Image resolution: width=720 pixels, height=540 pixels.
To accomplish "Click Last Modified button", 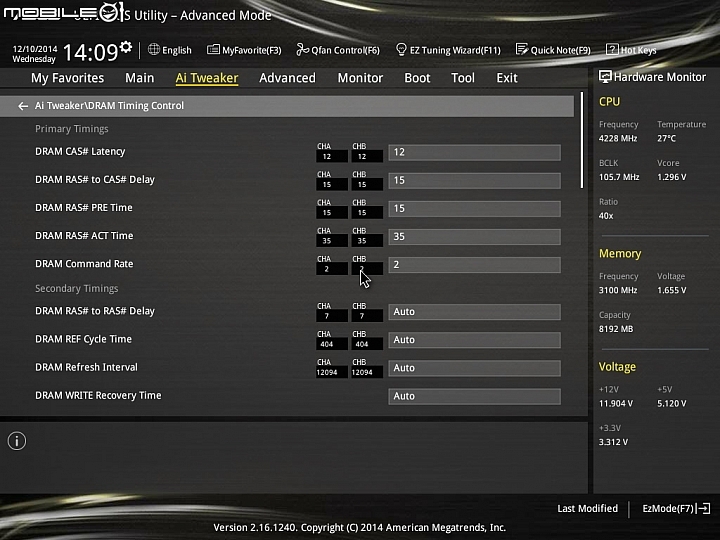I will click(x=587, y=508).
